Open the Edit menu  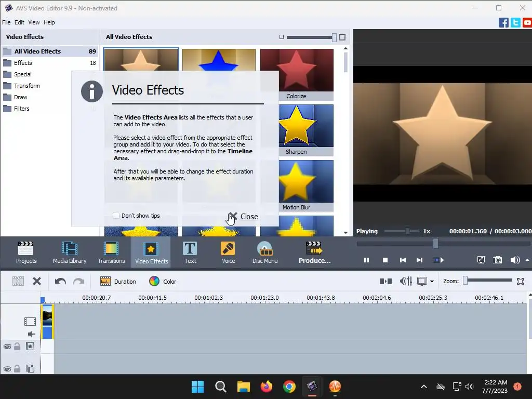click(19, 22)
